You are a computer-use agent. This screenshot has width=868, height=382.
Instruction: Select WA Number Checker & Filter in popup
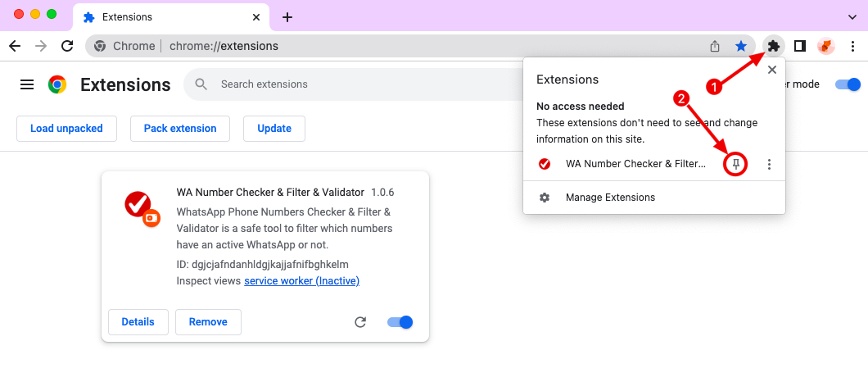pos(635,164)
